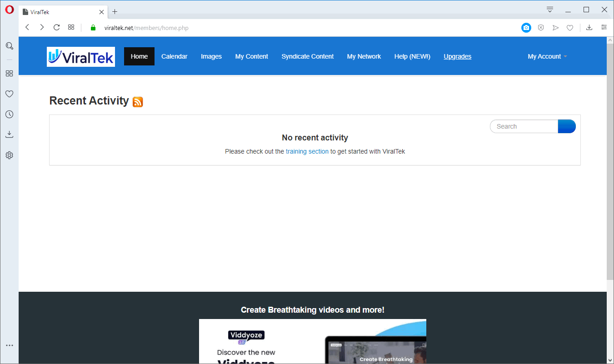614x364 pixels.
Task: Select the ViralTek browser tab
Action: [64, 12]
